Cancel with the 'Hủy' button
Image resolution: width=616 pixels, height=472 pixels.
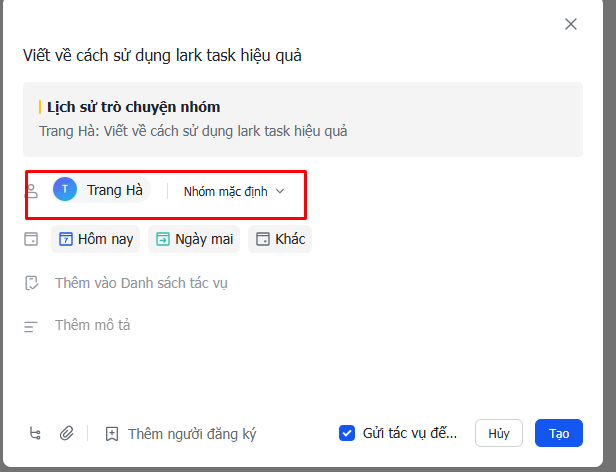(x=499, y=433)
